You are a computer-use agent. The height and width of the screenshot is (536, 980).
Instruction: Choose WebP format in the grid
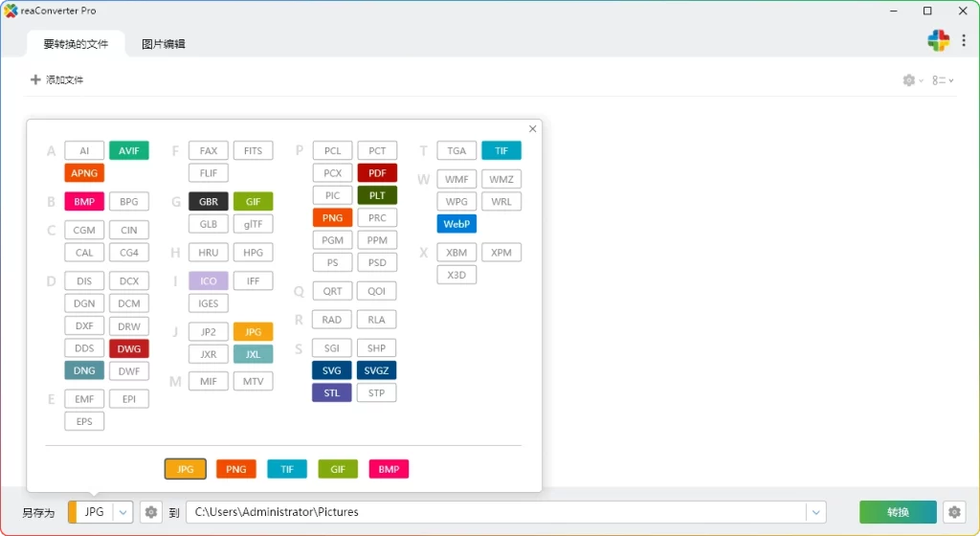(457, 224)
